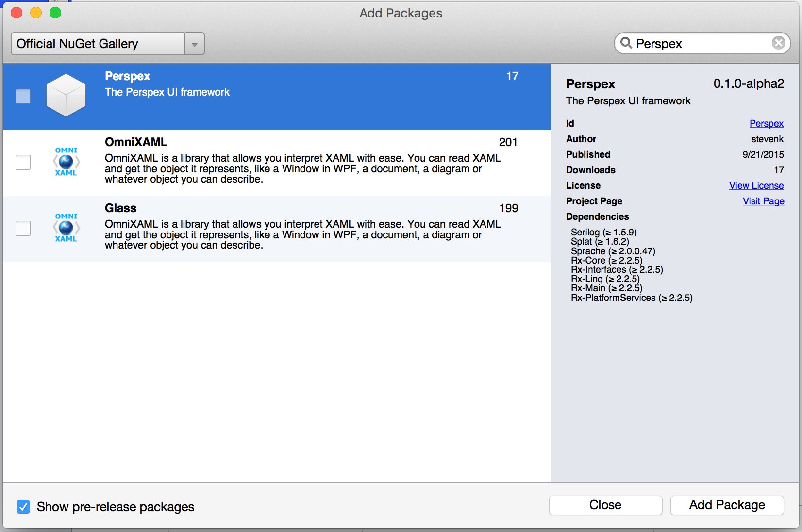Follow the Visit Page project link
802x532 pixels.
click(763, 201)
